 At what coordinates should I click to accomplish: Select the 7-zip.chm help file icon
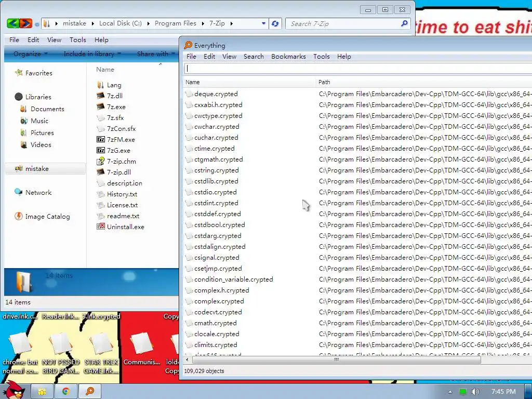click(100, 161)
